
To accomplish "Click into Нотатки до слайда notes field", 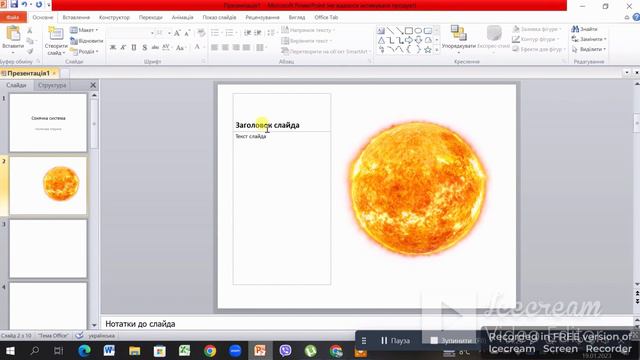I will pos(366,324).
